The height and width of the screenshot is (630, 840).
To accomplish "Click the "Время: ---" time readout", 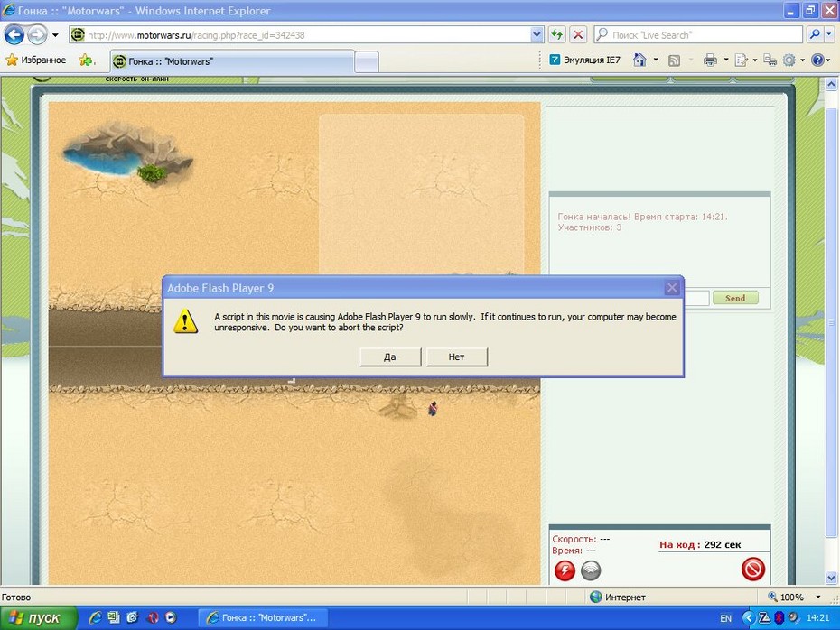I will tap(574, 551).
